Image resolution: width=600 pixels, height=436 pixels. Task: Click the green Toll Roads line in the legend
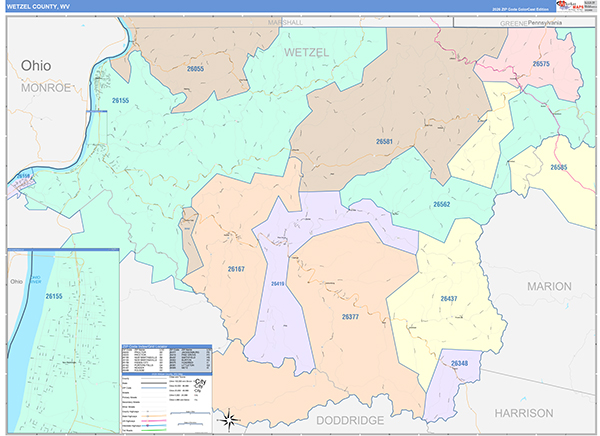pyautogui.click(x=153, y=430)
